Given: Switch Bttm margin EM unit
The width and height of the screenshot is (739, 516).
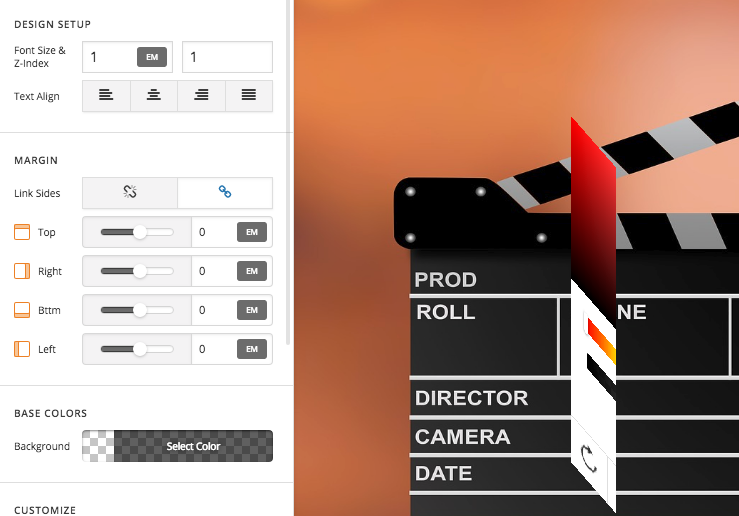Looking at the screenshot, I should click(252, 310).
